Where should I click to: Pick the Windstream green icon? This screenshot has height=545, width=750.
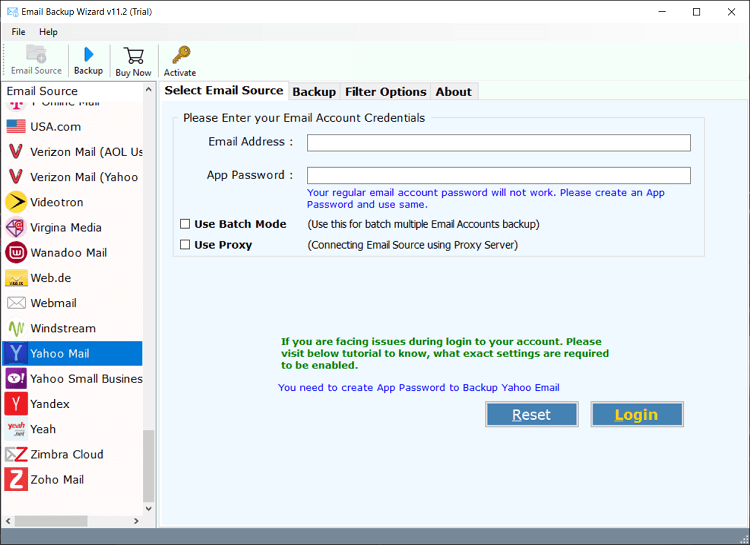click(16, 328)
